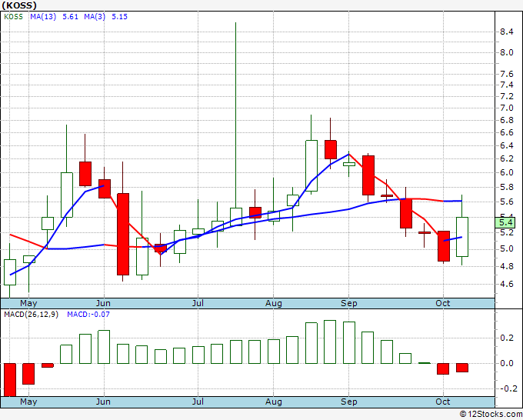Click the last white candlestick in October

[x=462, y=237]
